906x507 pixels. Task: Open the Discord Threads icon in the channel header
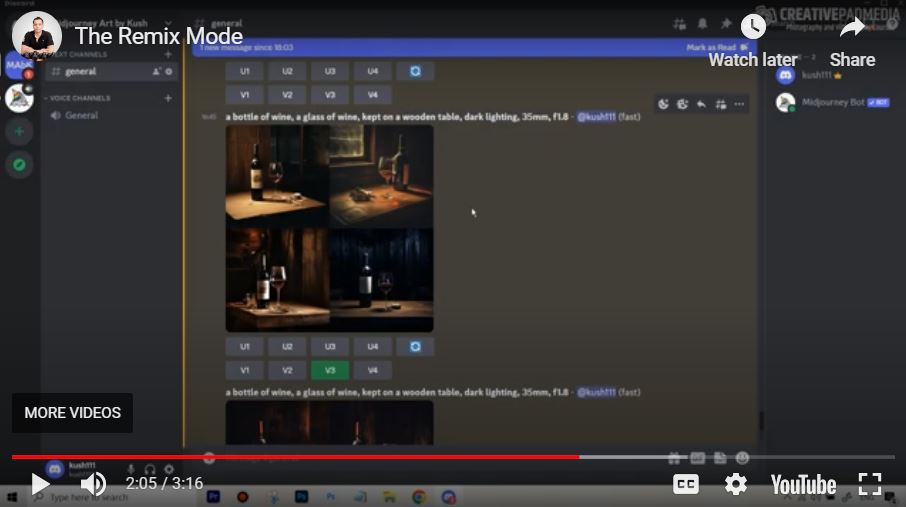pos(680,24)
